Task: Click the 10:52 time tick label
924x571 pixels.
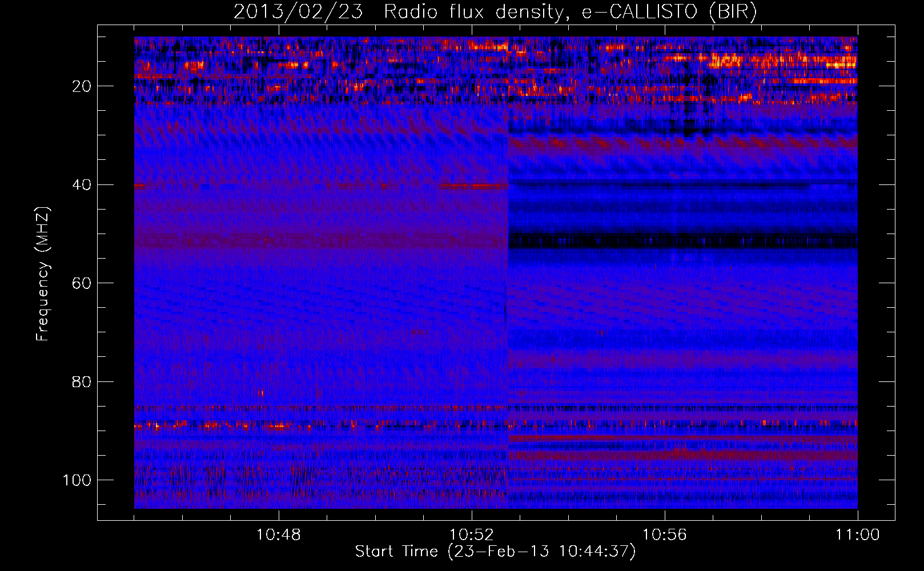Action: tap(472, 535)
